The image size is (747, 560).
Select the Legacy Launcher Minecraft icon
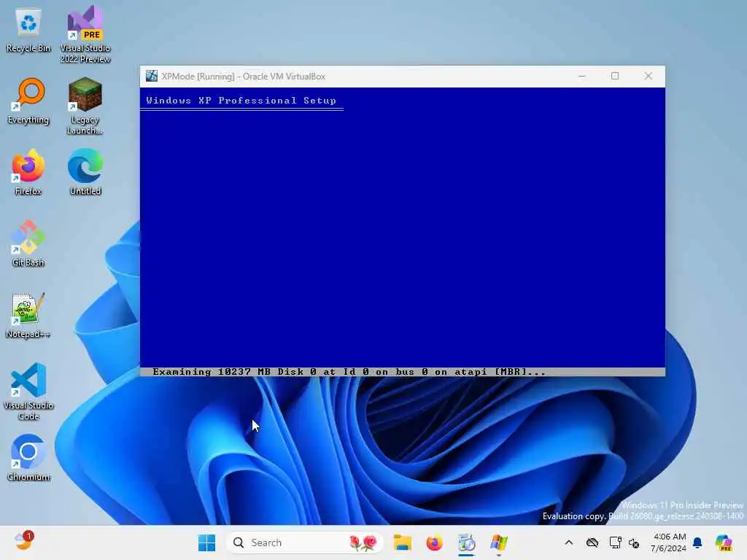pyautogui.click(x=85, y=106)
